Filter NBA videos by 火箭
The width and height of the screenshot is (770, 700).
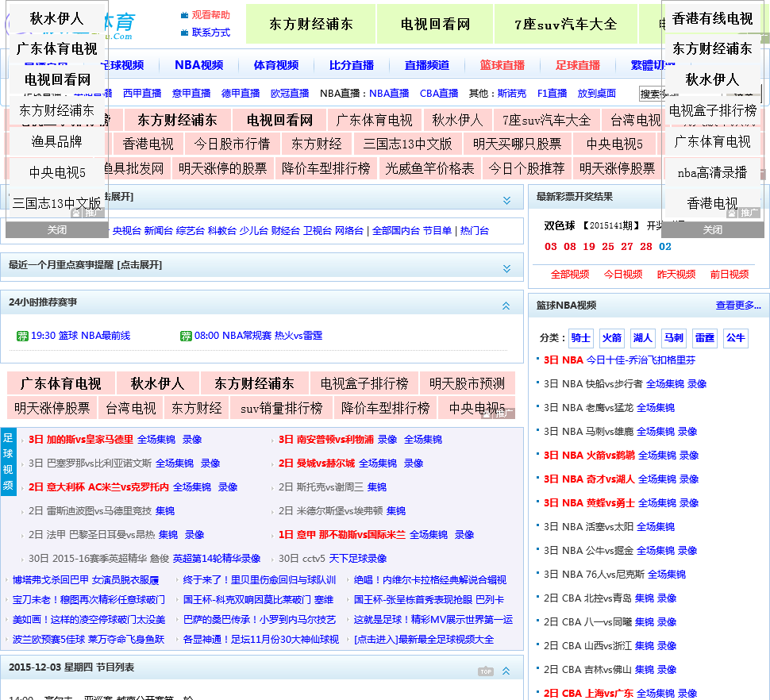(612, 338)
